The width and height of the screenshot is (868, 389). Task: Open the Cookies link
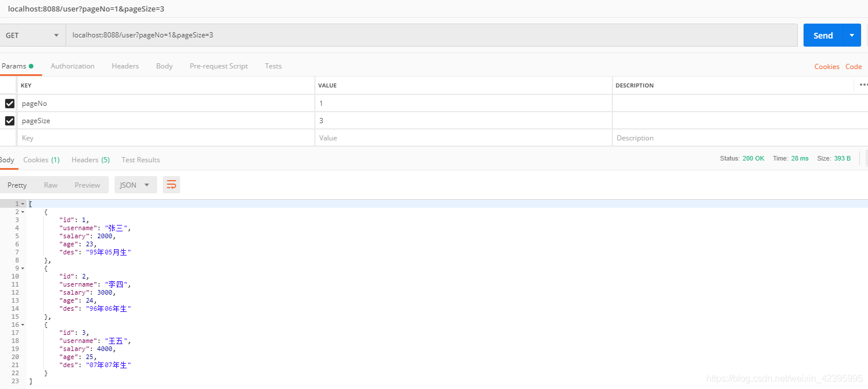[827, 67]
